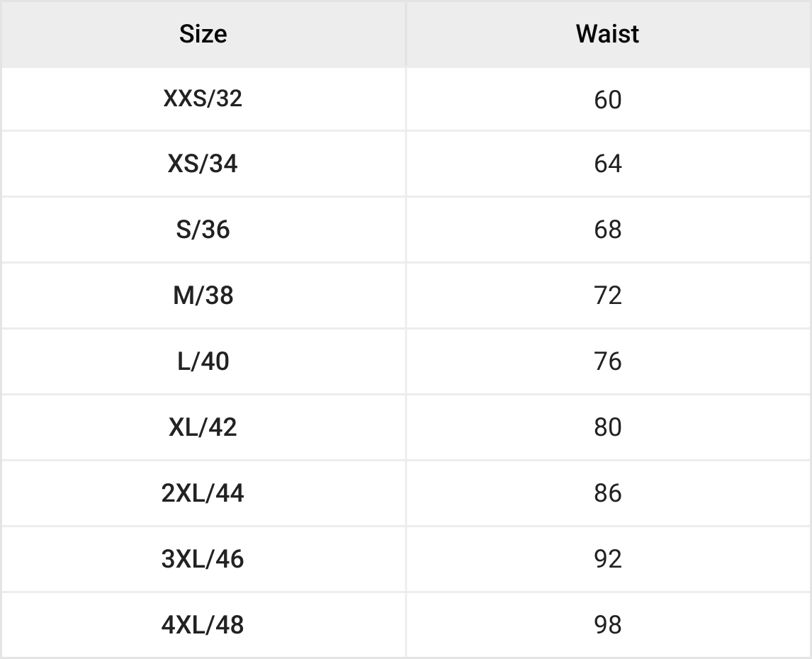Click the waist value 64
The height and width of the screenshot is (659, 812).
(608, 164)
